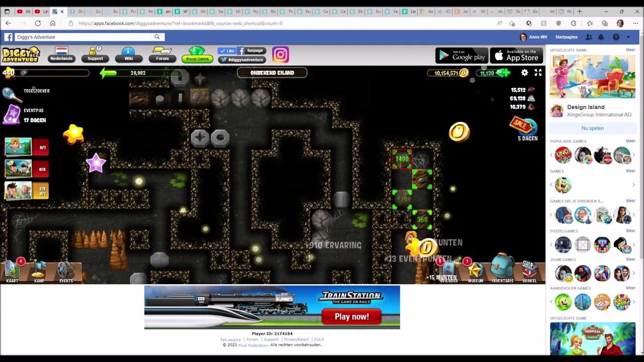This screenshot has width=644, height=362.
Task: Open the Museum star icon
Action: 475,271
